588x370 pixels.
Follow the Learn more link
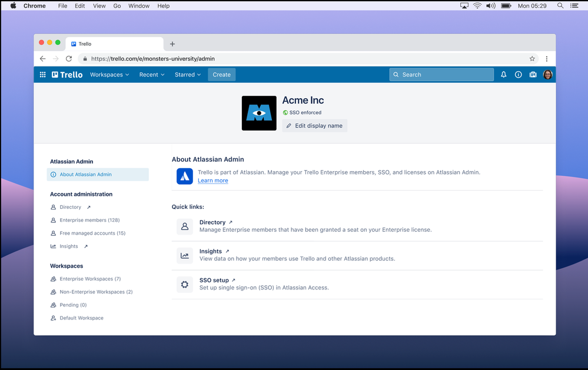(x=213, y=181)
